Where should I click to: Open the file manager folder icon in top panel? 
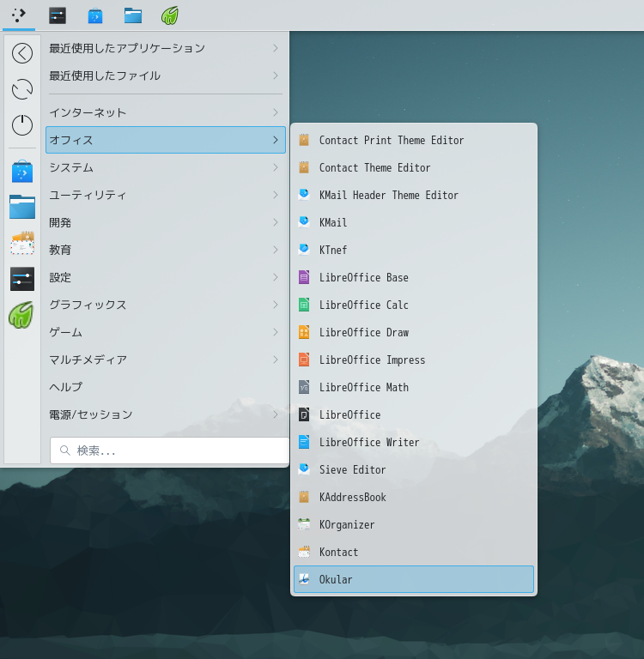tap(133, 15)
